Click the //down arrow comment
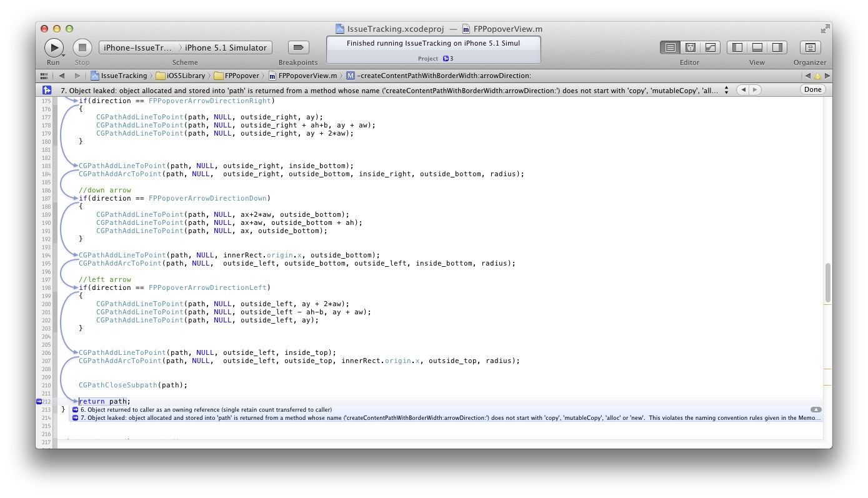Viewport: 868px width, 498px height. click(105, 190)
